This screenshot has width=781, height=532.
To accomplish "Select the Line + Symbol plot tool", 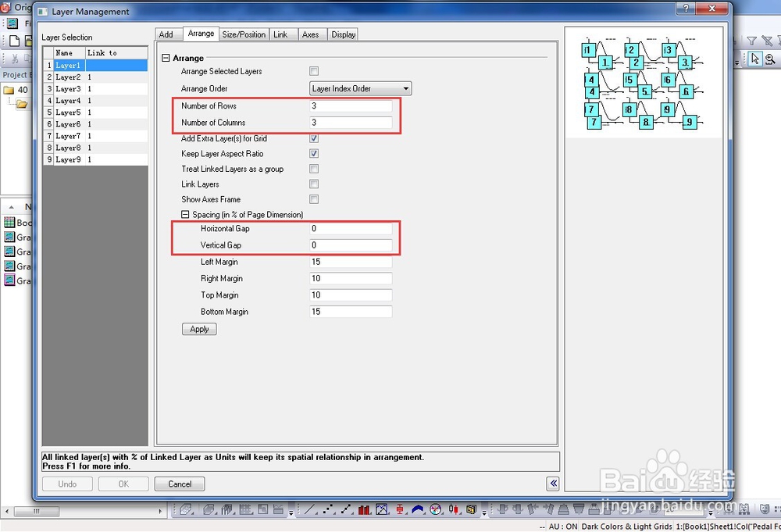I will pos(346,509).
